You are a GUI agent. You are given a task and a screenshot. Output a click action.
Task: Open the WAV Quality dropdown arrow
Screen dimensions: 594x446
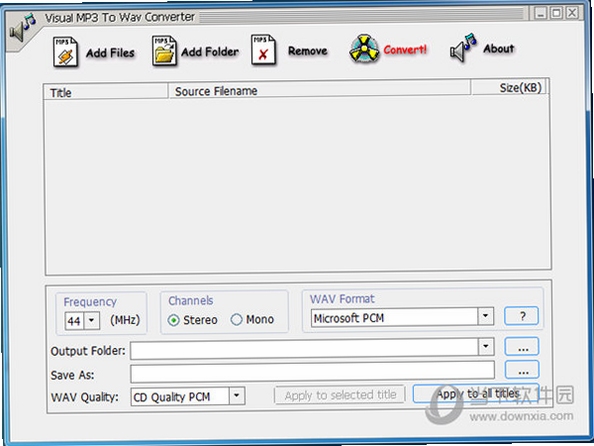pyautogui.click(x=237, y=396)
